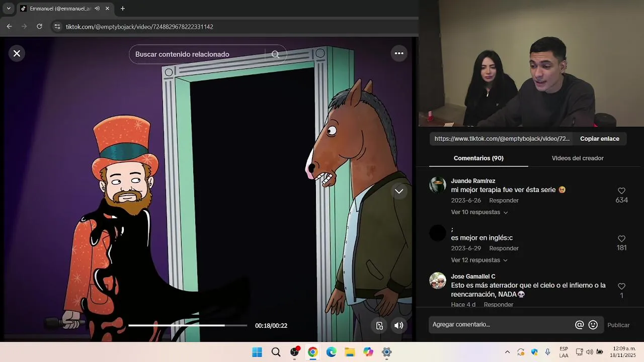644x362 pixels.
Task: Click the search magnifier in related content bar
Action: click(275, 54)
